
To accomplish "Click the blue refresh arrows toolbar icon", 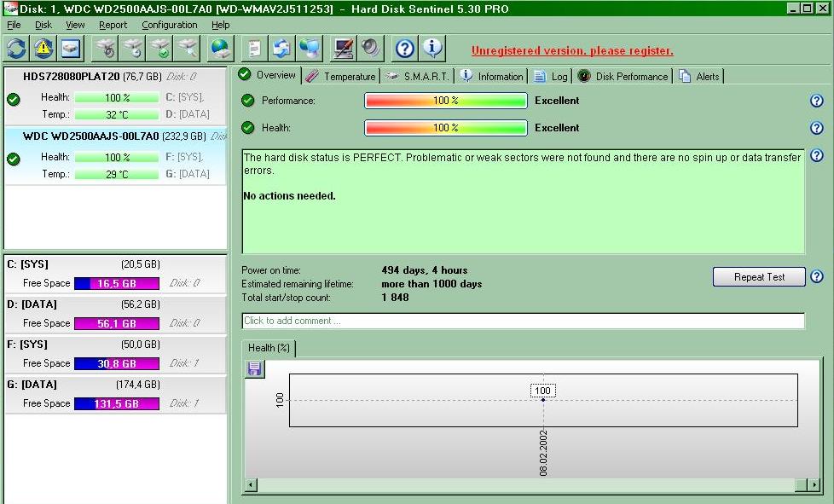I will point(16,49).
